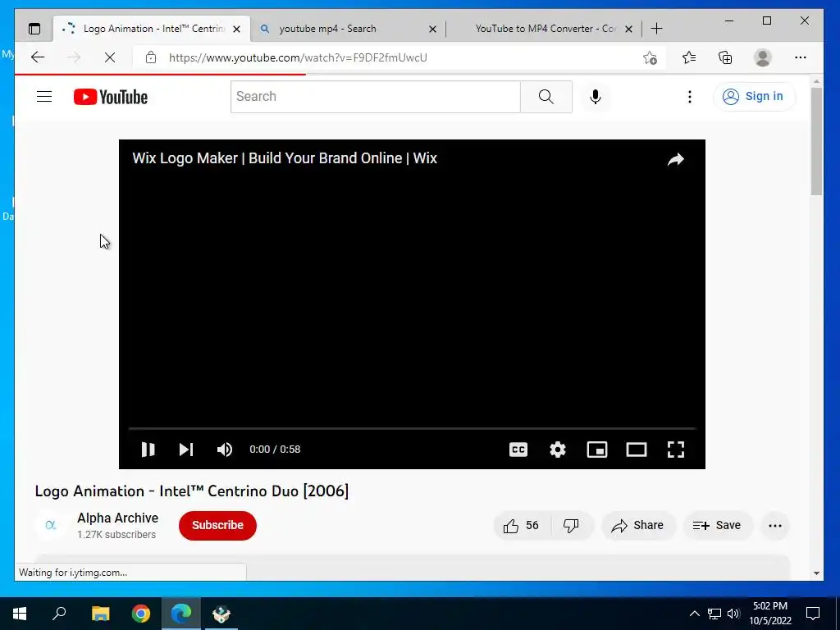Open tab actions menu icon
The width and height of the screenshot is (840, 630).
point(34,29)
